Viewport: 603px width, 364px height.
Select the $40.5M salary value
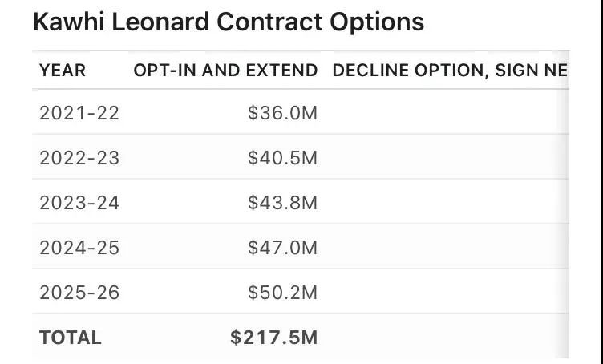click(282, 158)
